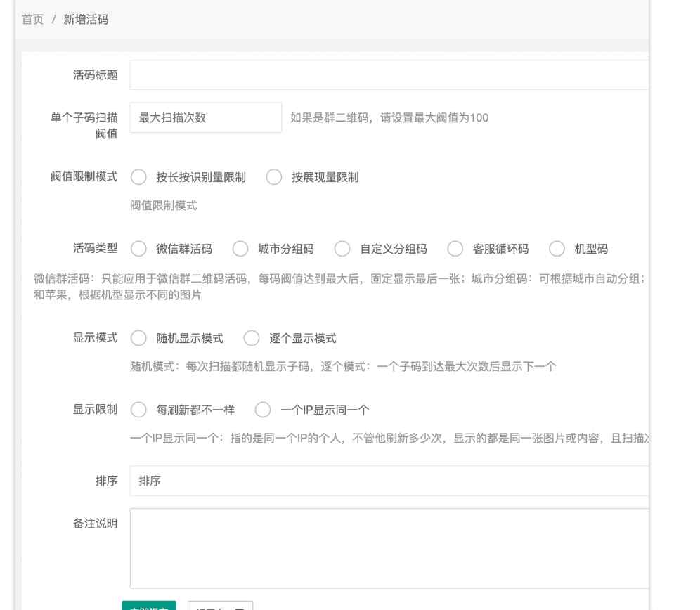Enable 按展现量限制 threshold mode

tap(274, 177)
